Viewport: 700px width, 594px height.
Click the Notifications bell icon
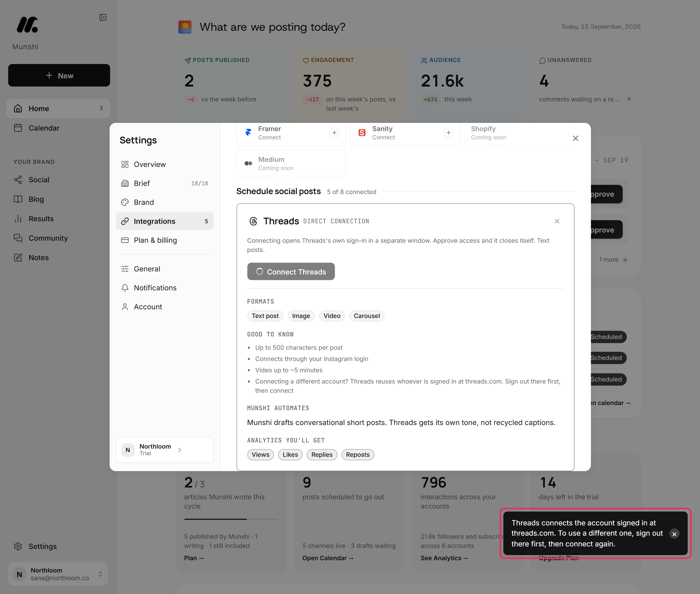125,288
